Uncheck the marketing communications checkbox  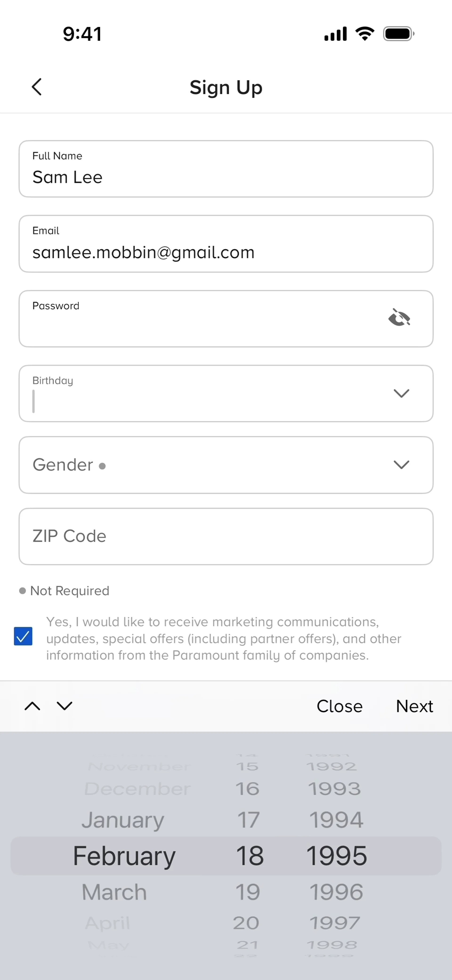(x=23, y=636)
